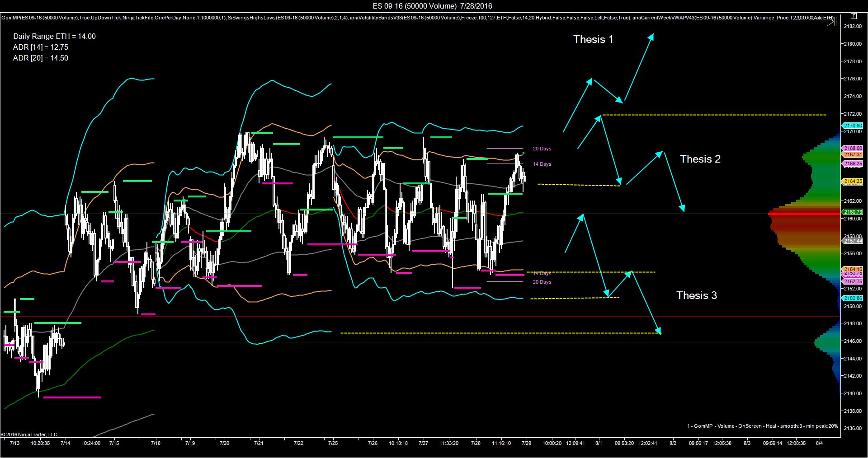Click the pink 2152.75 price marker
Viewport: 868px width, 458px height.
click(853, 281)
